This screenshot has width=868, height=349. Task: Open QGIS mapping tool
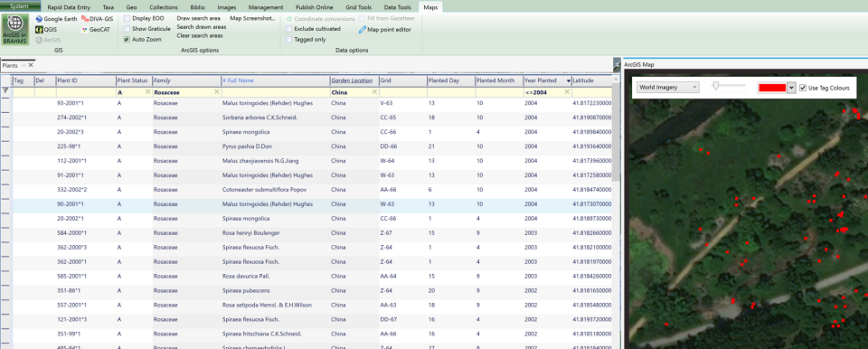48,29
